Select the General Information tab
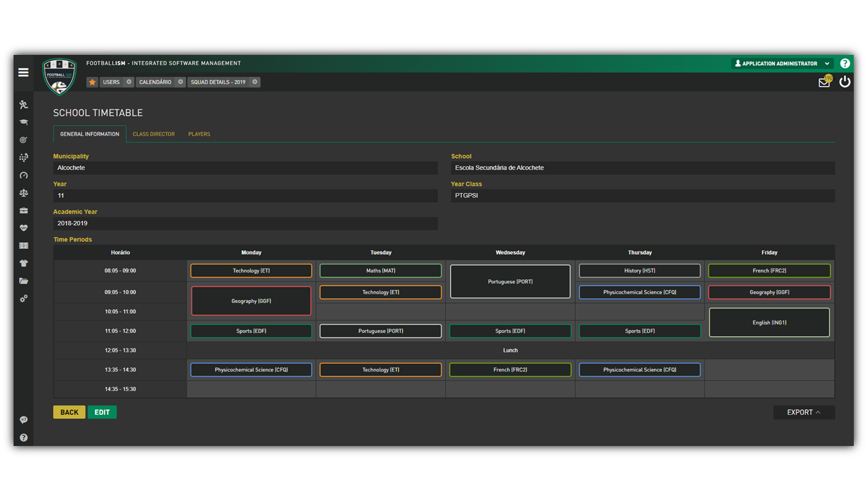The width and height of the screenshot is (868, 488). (90, 134)
